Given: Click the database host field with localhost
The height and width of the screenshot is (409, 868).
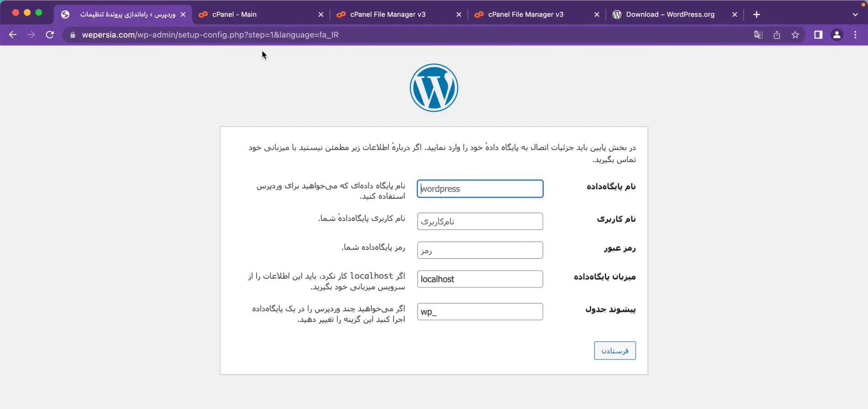Looking at the screenshot, I should (x=480, y=279).
